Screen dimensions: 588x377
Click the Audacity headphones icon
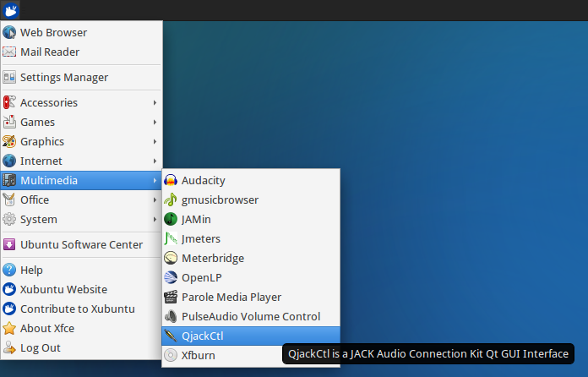pyautogui.click(x=171, y=181)
